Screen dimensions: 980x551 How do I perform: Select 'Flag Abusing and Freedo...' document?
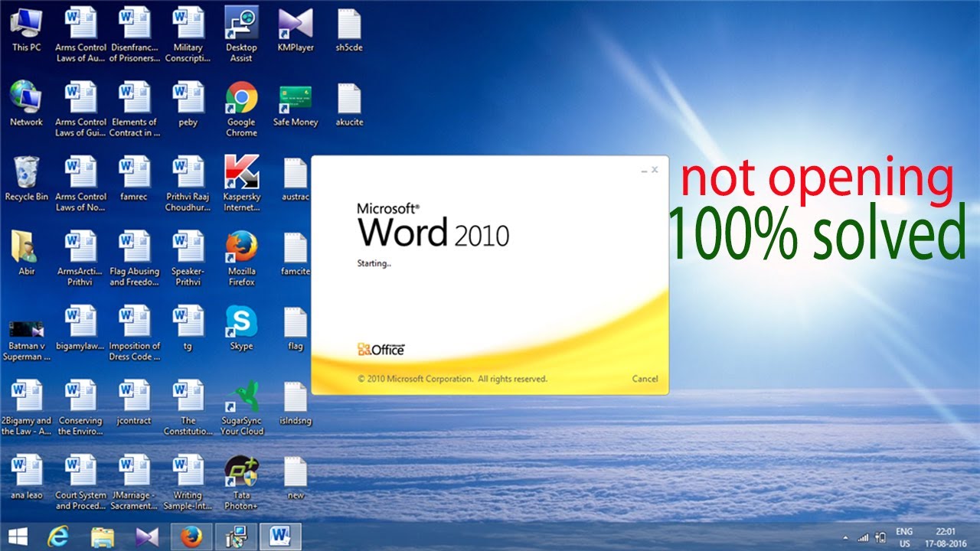(x=135, y=259)
